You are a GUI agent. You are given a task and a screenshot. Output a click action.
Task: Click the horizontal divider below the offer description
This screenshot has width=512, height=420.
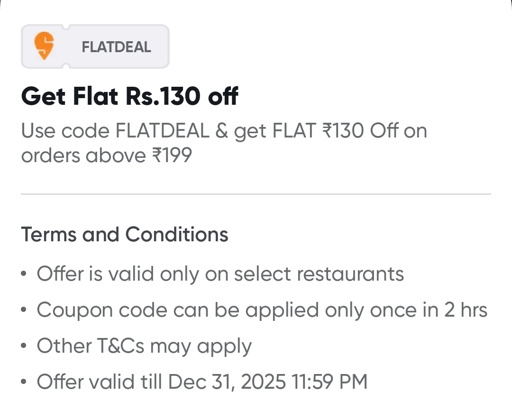[256, 194]
